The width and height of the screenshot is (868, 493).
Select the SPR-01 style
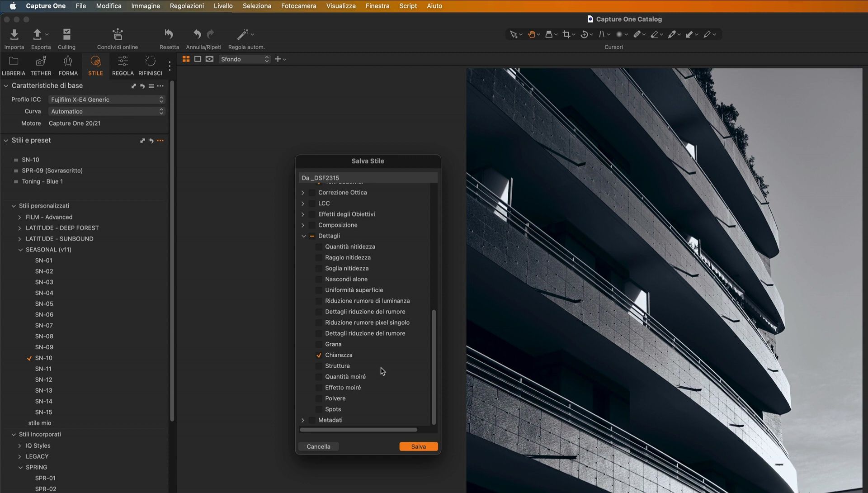tap(45, 478)
